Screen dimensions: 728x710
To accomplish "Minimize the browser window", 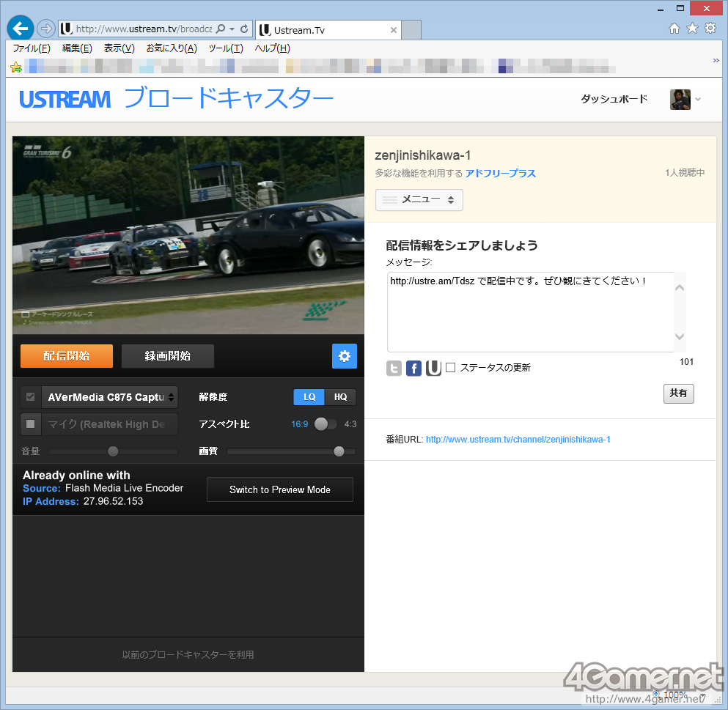I will [661, 9].
